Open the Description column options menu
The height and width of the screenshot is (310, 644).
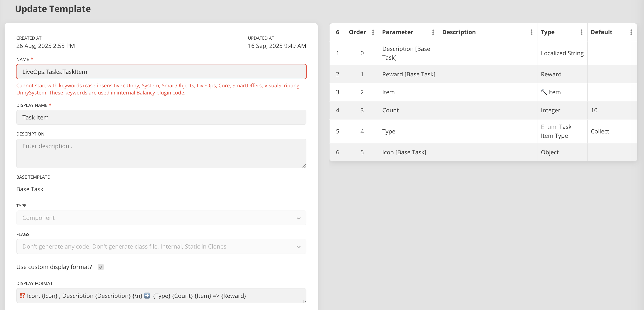[531, 32]
